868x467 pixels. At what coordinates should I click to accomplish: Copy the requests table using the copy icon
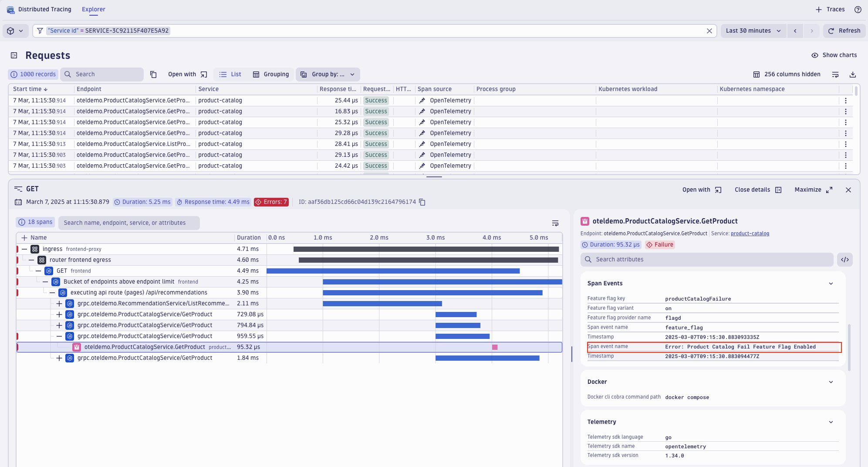153,74
